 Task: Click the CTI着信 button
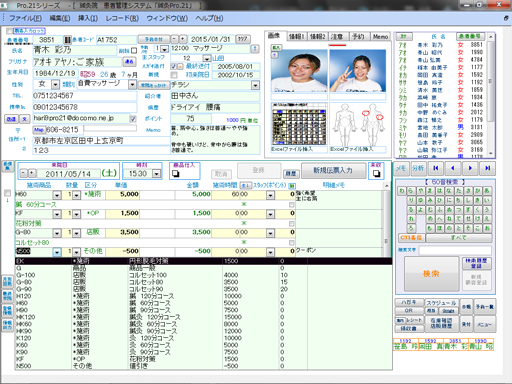(x=411, y=238)
